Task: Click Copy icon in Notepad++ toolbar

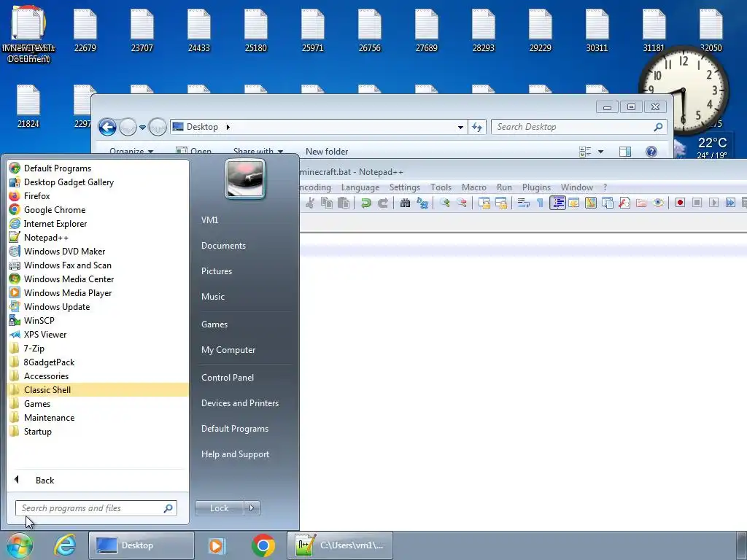Action: pos(327,203)
